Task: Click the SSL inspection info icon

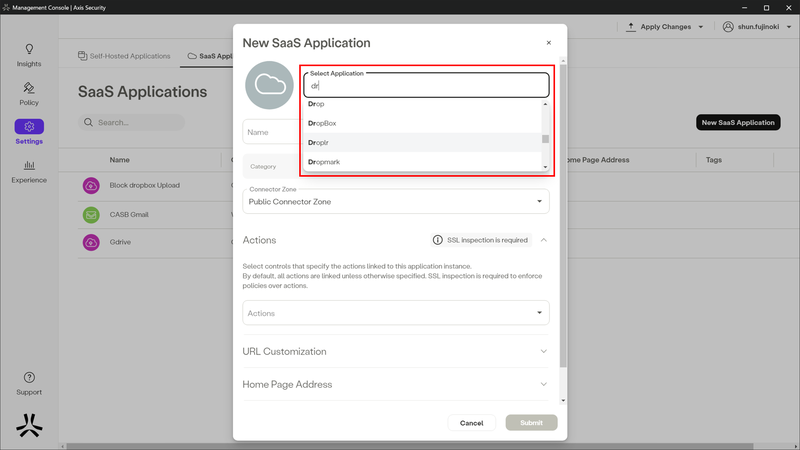Action: pos(437,240)
